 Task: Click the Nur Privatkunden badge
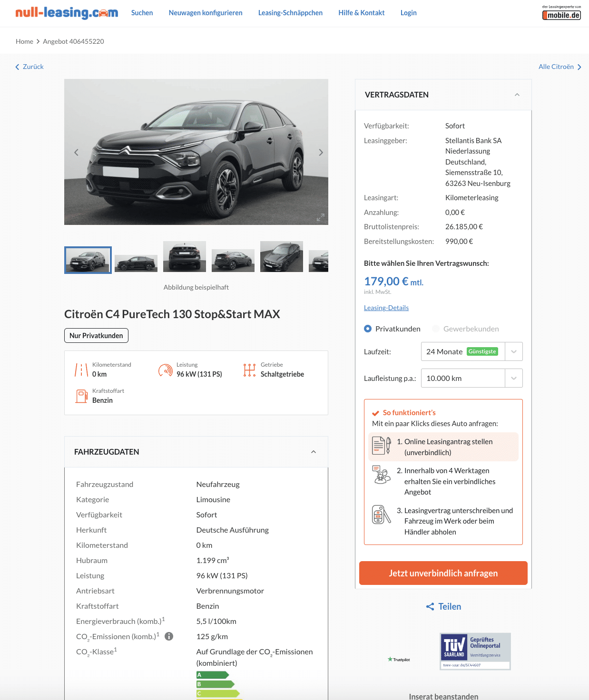(96, 335)
